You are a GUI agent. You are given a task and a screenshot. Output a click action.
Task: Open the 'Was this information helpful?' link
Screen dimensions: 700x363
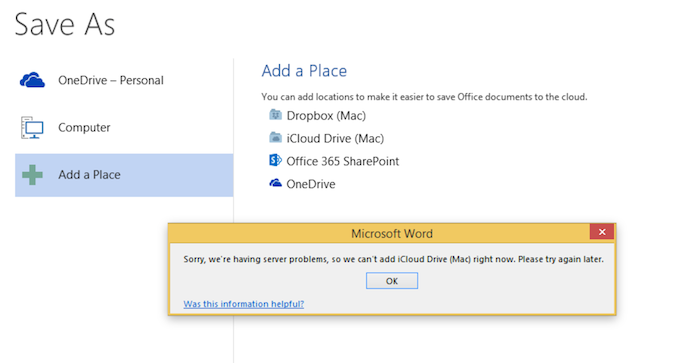[x=244, y=304]
